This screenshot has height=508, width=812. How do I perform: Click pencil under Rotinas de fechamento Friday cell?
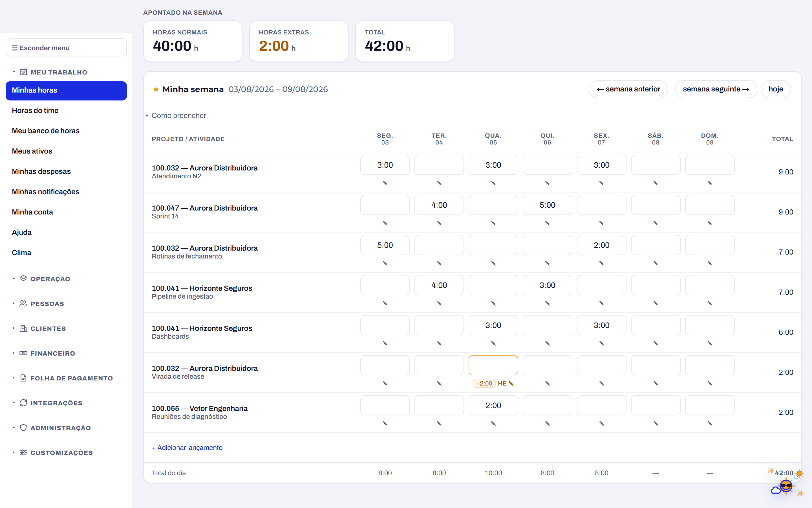(x=601, y=263)
